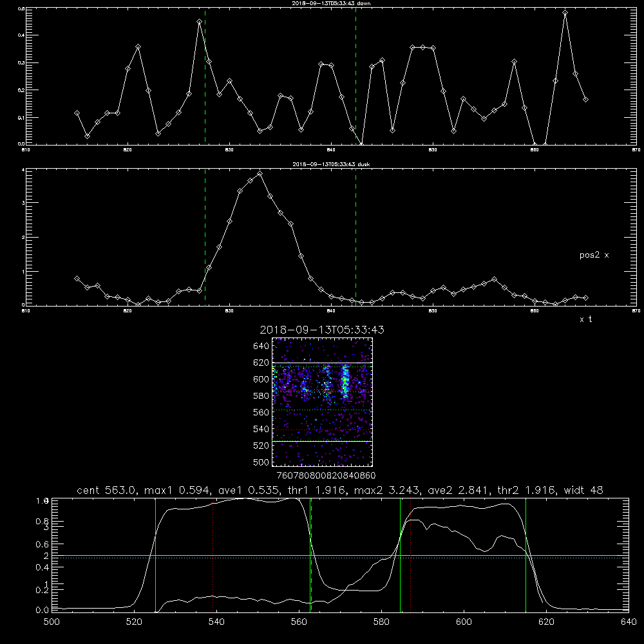
Task: Click the highest diamond marker in dawn plot
Action: tap(565, 13)
